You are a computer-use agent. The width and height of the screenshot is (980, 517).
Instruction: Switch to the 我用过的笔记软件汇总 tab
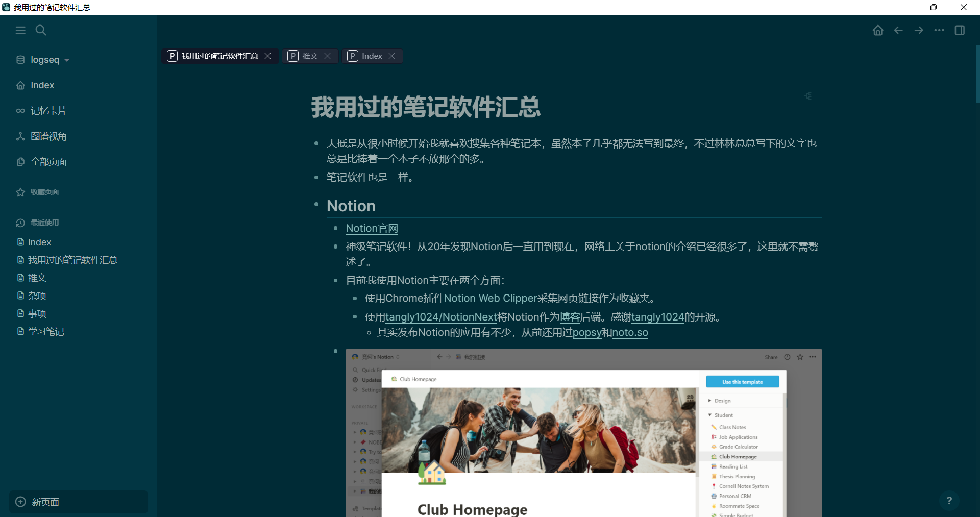click(x=220, y=56)
